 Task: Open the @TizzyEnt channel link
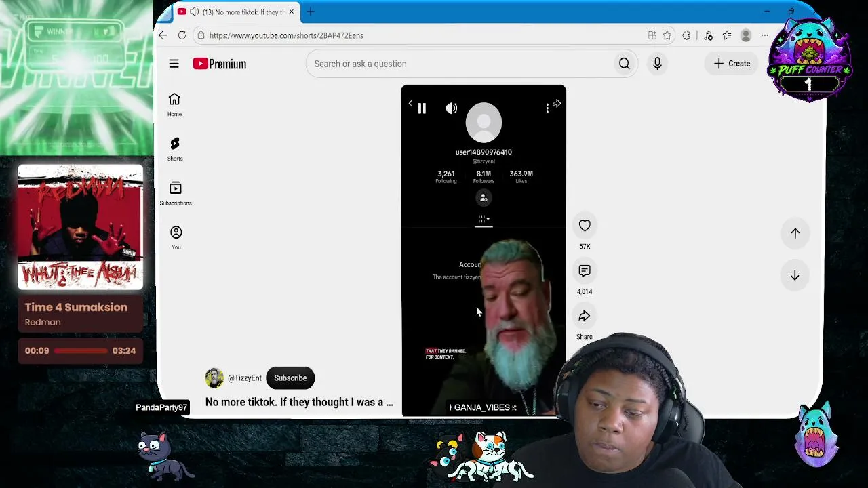(245, 378)
